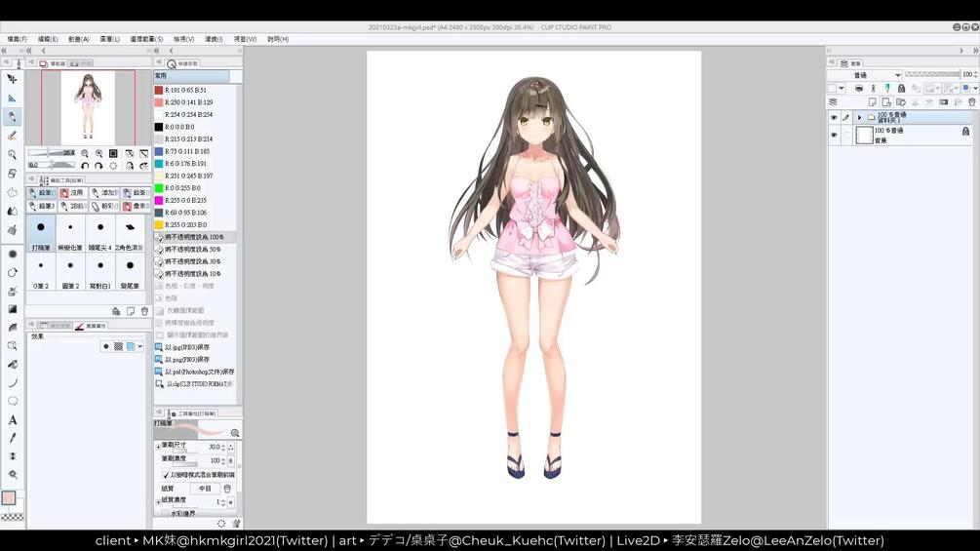Open the 編輯(E) menu
This screenshot has width=980, height=551.
coord(48,39)
